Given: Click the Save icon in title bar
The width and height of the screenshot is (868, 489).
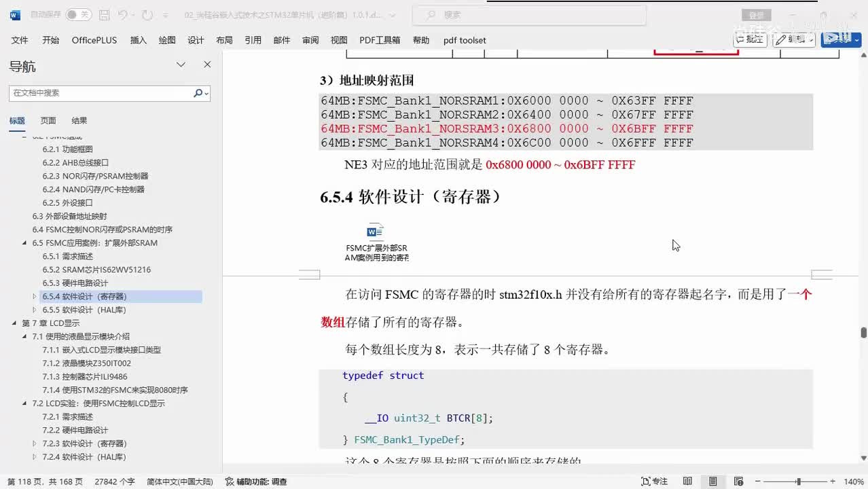Looking at the screenshot, I should (104, 14).
